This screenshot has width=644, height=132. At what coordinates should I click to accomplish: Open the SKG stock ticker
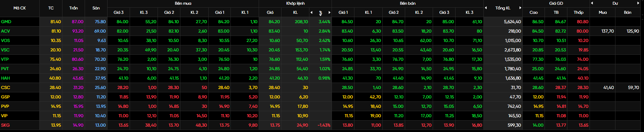[5, 125]
